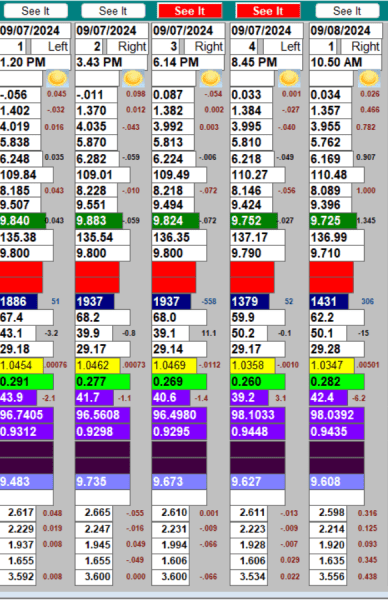Viewport: 388px width, 600px height.
Task: Select the light blue 9.673 field
Action: click(x=179, y=481)
